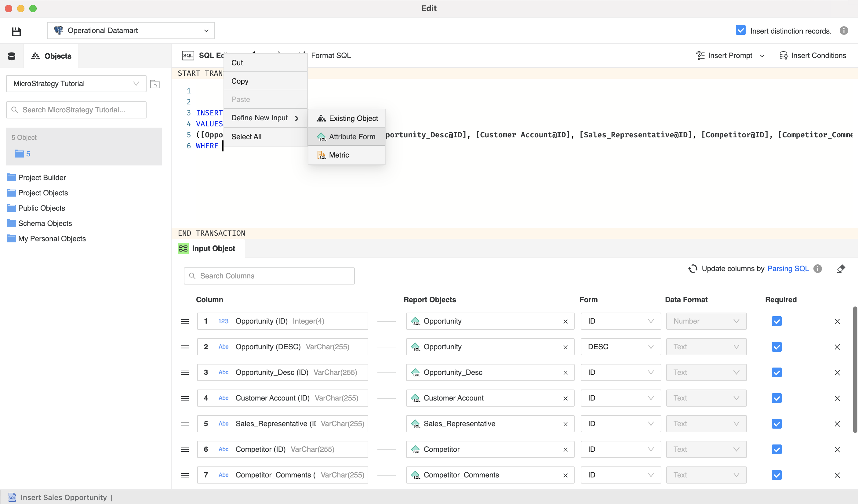Viewport: 858px width, 504px height.
Task: Select Copy in the context menu
Action: point(240,81)
